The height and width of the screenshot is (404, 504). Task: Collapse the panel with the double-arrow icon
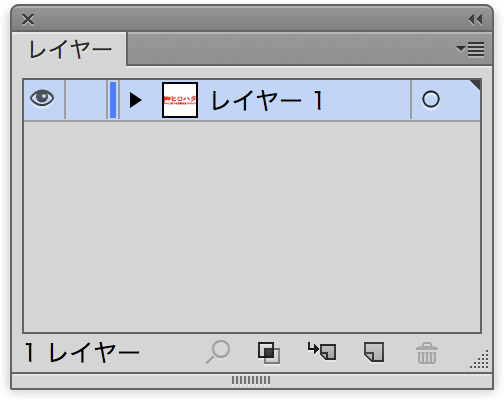coord(475,20)
